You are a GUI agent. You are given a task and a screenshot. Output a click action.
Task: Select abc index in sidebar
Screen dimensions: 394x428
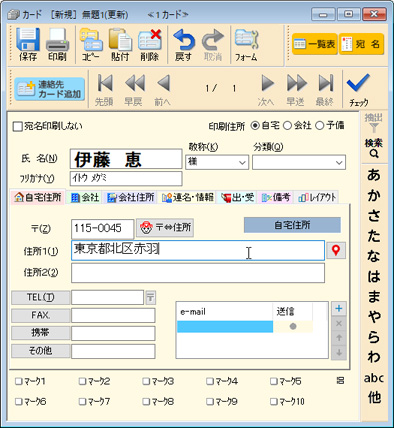click(x=374, y=378)
